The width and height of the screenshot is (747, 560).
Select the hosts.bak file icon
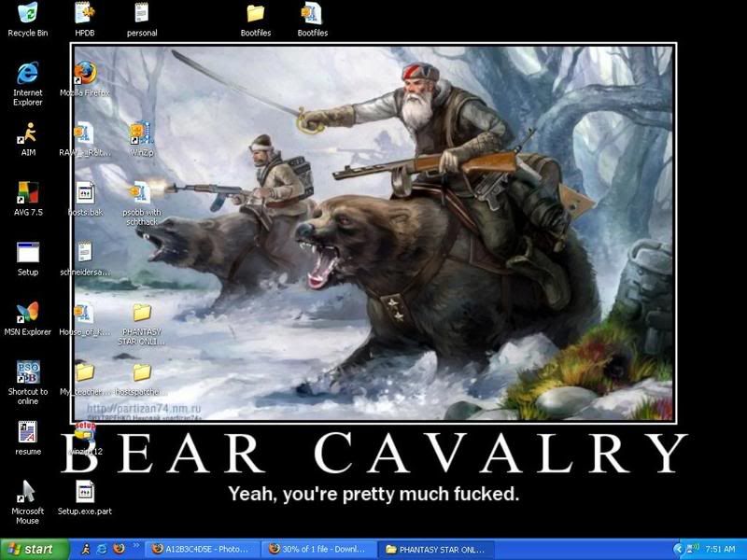click(x=85, y=192)
